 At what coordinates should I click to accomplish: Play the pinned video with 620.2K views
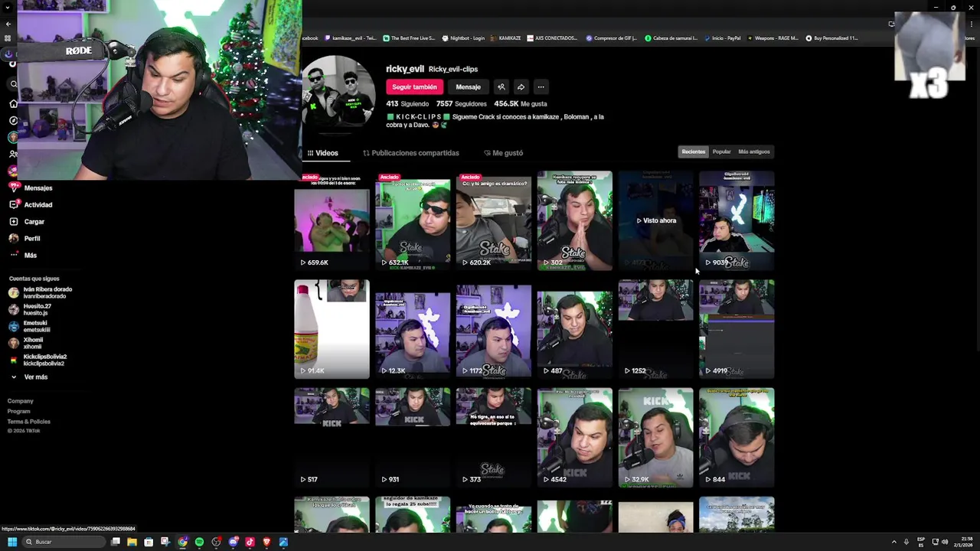(x=494, y=220)
